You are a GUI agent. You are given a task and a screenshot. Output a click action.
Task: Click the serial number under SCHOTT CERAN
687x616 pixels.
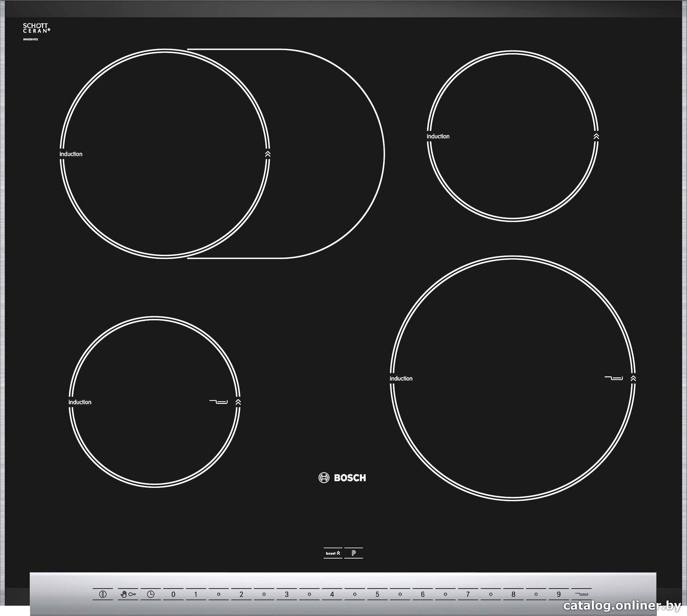pyautogui.click(x=30, y=40)
